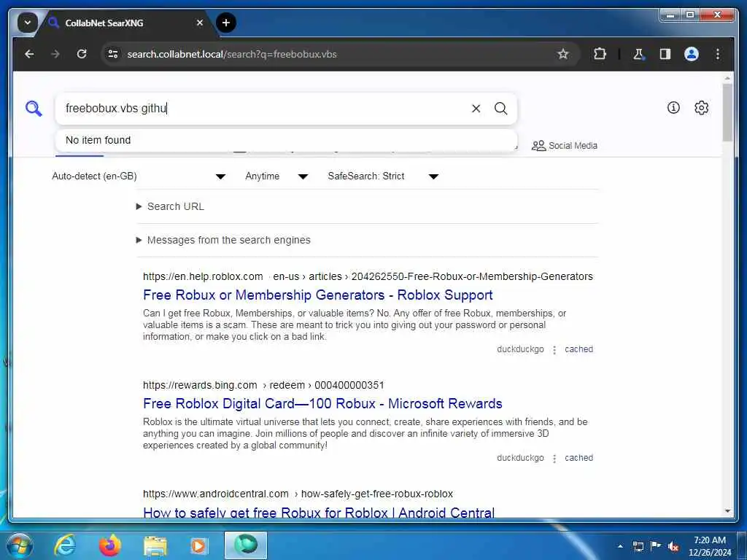Open options dots beside Microsoft Rewards cached
This screenshot has width=747, height=560.
(554, 459)
